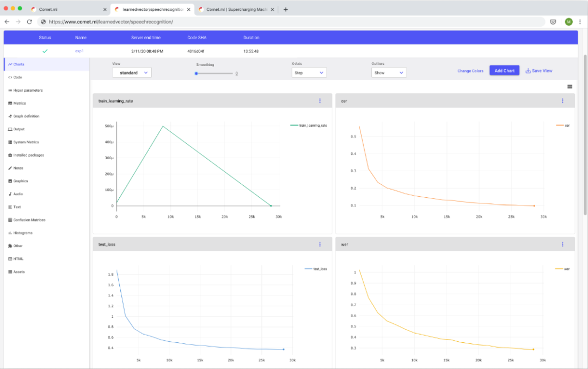Click the Confusion Matrices grid icon
Screen dimensions: 588x369
[x=10, y=220]
